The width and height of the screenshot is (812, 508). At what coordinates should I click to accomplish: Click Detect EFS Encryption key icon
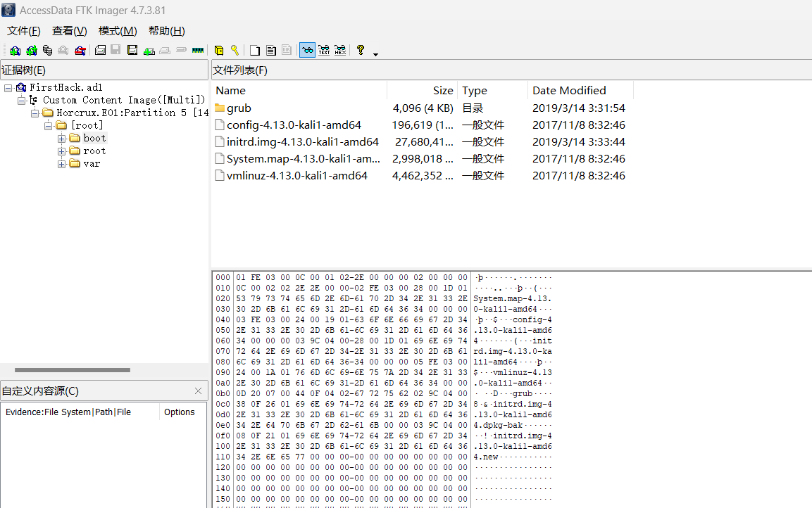point(235,50)
